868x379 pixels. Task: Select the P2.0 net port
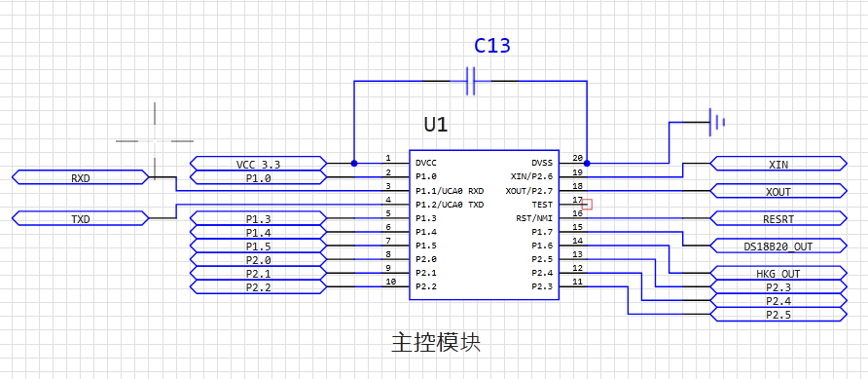259,259
